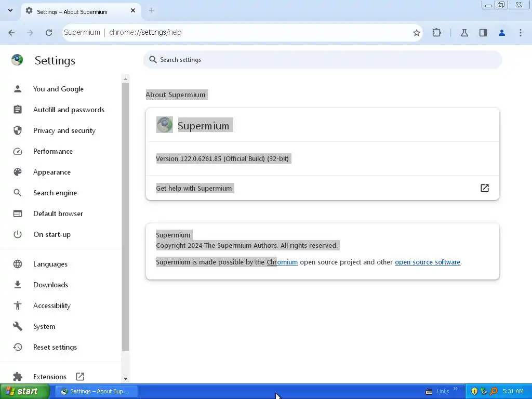
Task: Click the accessibility figure icon
Action: point(18,305)
